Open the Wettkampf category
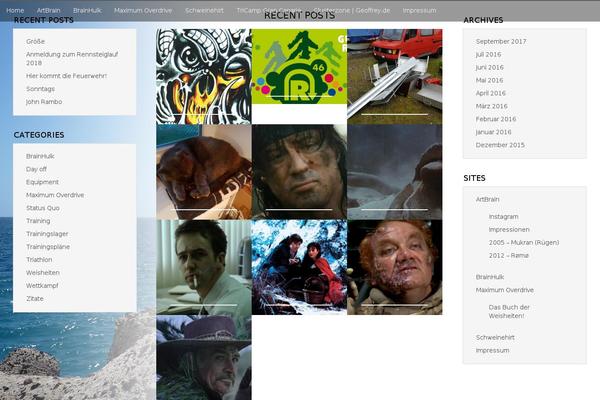The image size is (600, 400). [42, 286]
